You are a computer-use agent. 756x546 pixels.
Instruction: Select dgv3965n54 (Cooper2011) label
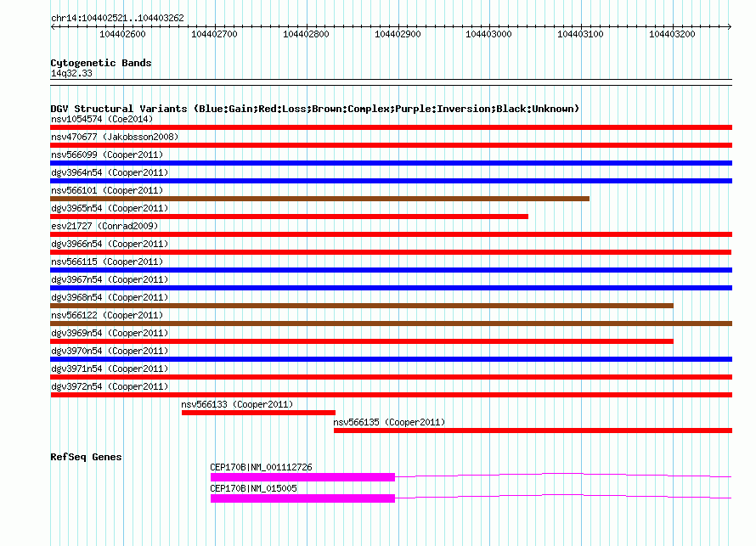coord(110,208)
